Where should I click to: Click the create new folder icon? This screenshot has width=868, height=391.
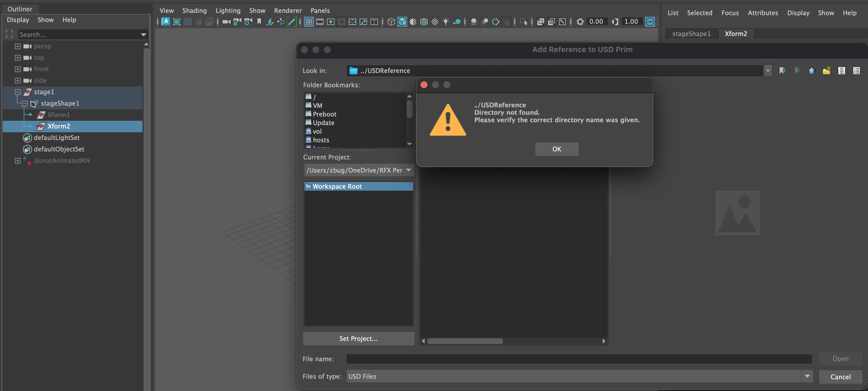(x=826, y=70)
